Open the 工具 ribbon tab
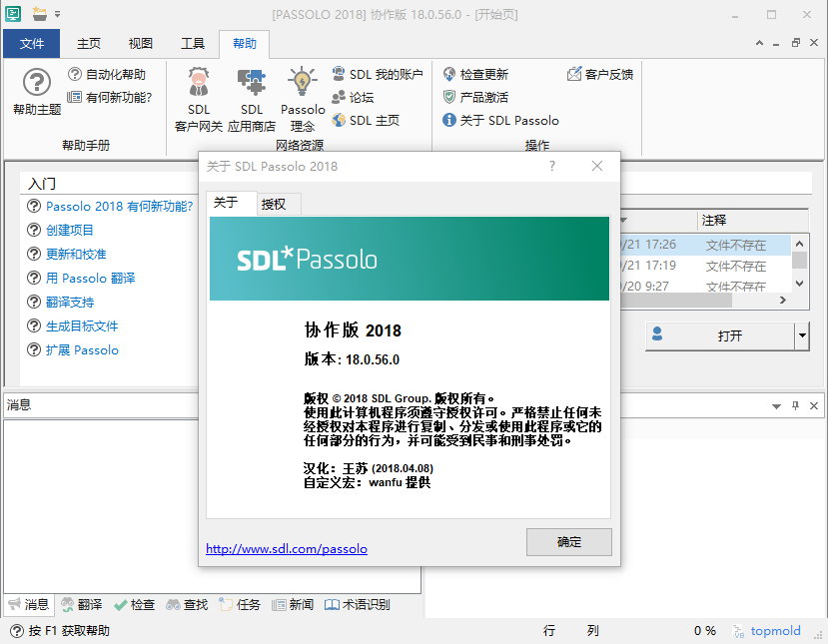The image size is (828, 644). click(193, 44)
